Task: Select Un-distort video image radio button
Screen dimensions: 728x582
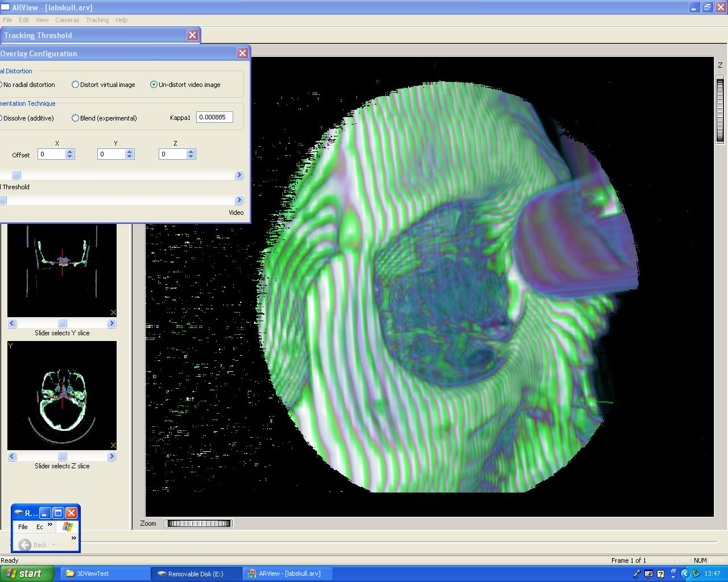Action: pos(154,85)
